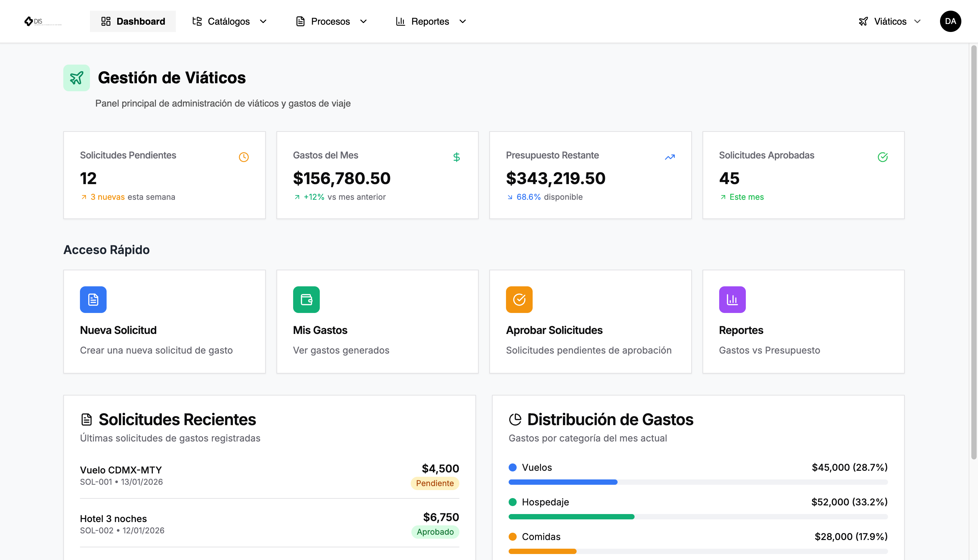Click the $343,219.50 amount
978x560 pixels.
[556, 178]
